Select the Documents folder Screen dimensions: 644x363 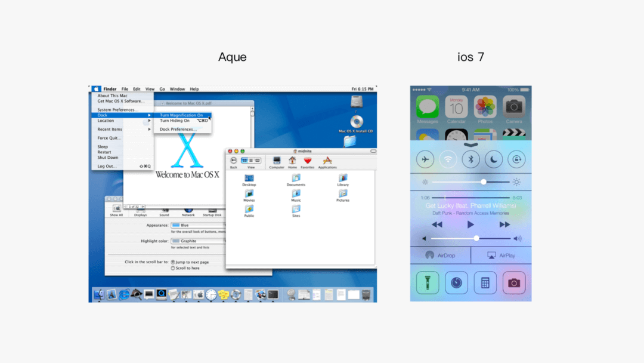tap(296, 180)
